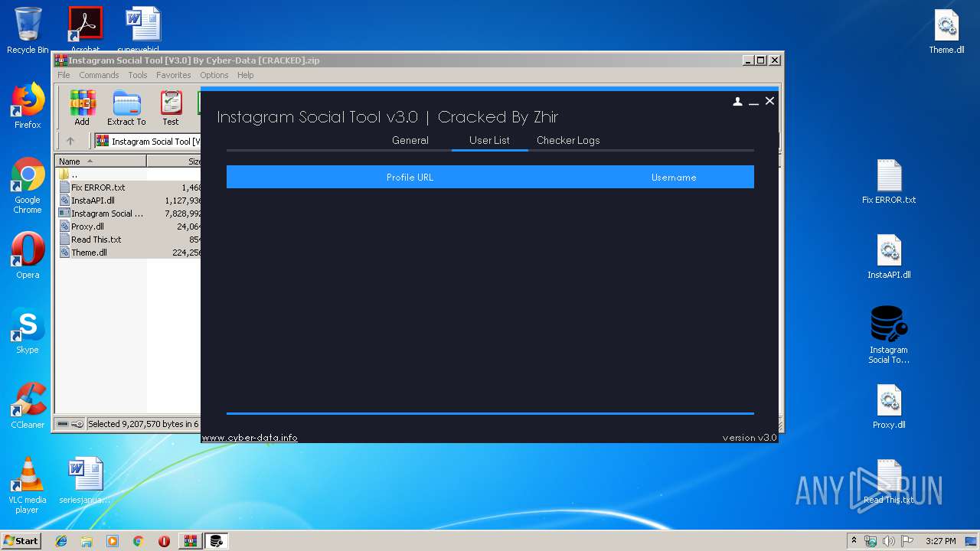
Task: Select InstaAPI.dll file on desktop
Action: click(x=889, y=256)
